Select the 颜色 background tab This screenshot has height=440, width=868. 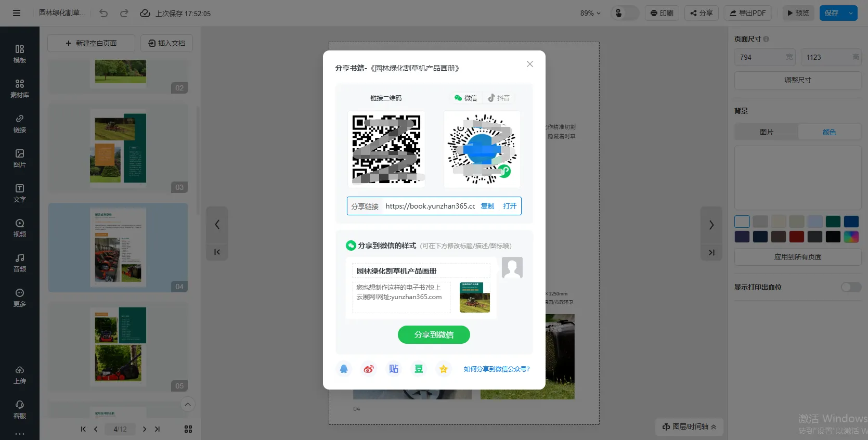click(x=829, y=132)
